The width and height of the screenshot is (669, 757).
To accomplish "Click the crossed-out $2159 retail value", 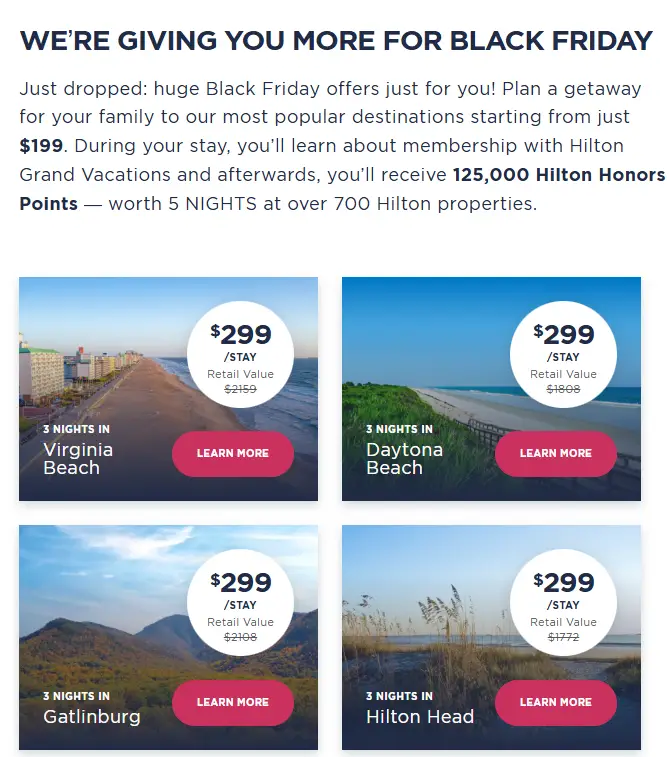I will pos(240,388).
